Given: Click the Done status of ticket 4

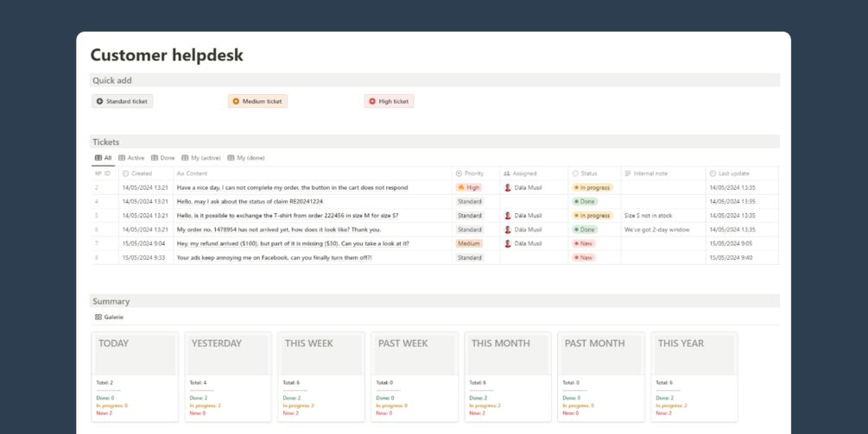Looking at the screenshot, I should coord(585,202).
